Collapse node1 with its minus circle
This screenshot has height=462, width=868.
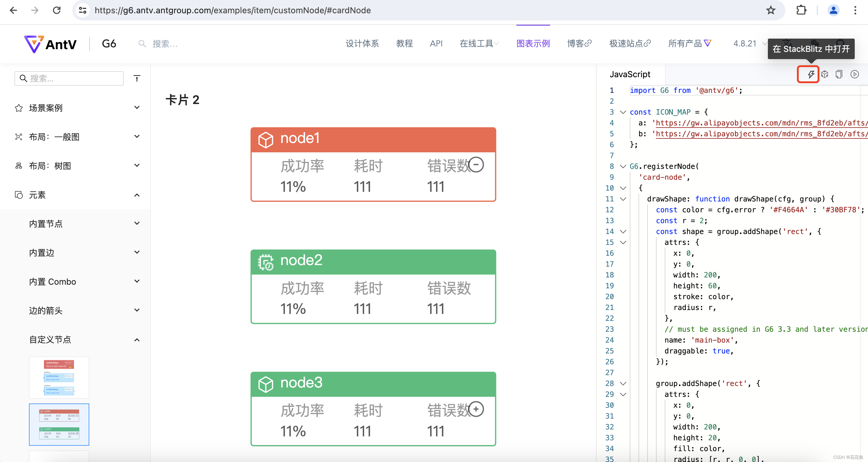(x=476, y=165)
